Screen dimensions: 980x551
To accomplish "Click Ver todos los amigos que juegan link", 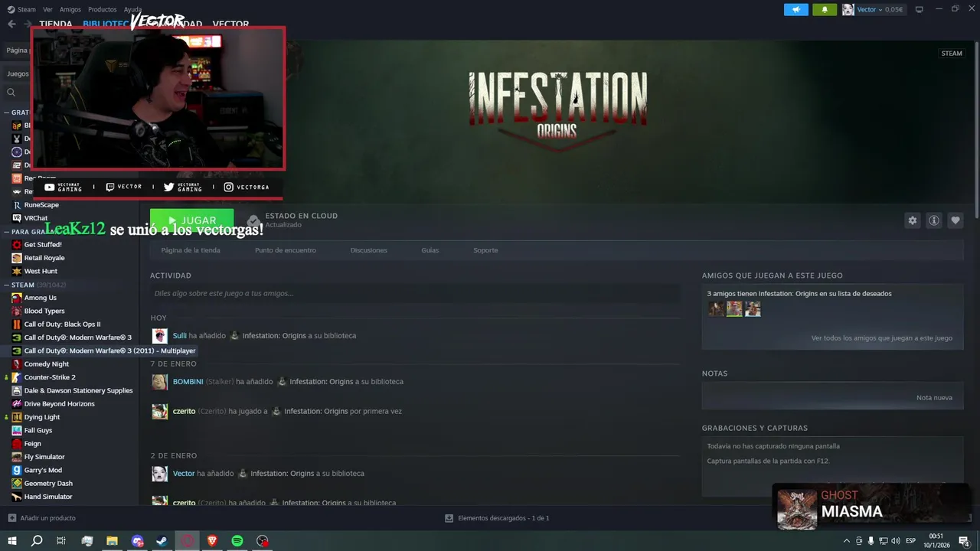I will pyautogui.click(x=882, y=338).
